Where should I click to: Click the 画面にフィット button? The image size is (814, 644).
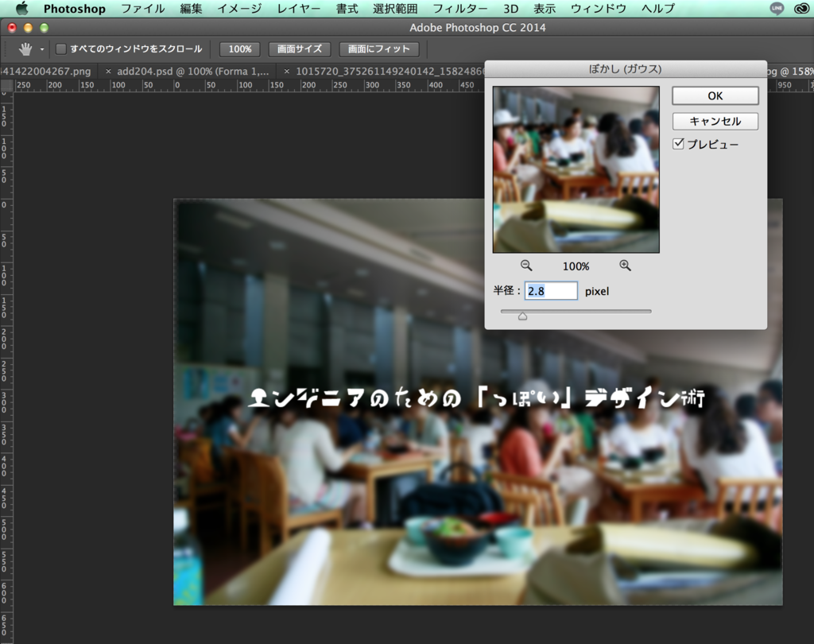click(378, 49)
